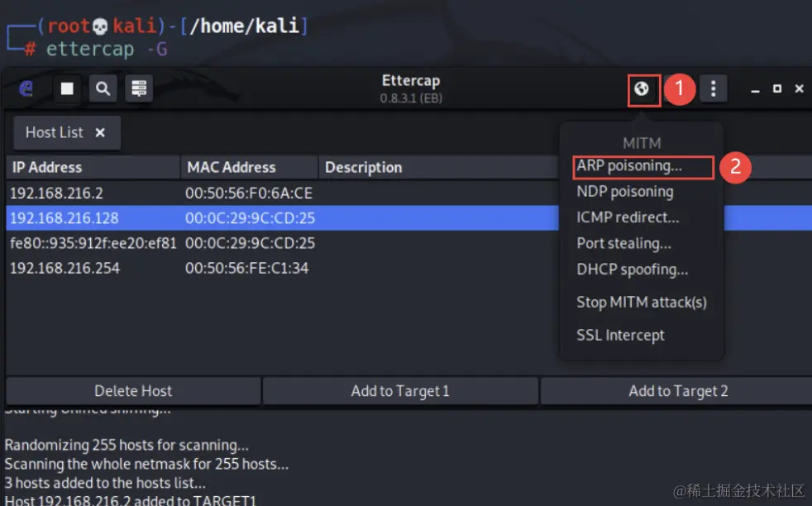Select DHCP spoofing option
The width and height of the screenshot is (812, 506).
(x=633, y=270)
